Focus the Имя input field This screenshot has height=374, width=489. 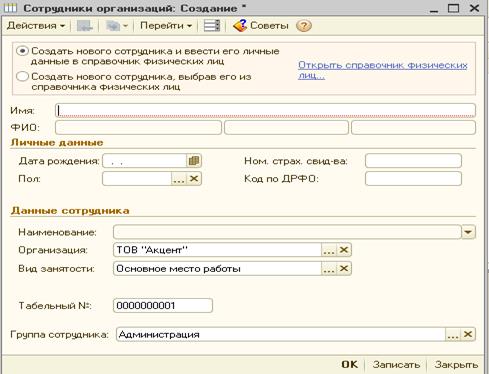tap(265, 110)
